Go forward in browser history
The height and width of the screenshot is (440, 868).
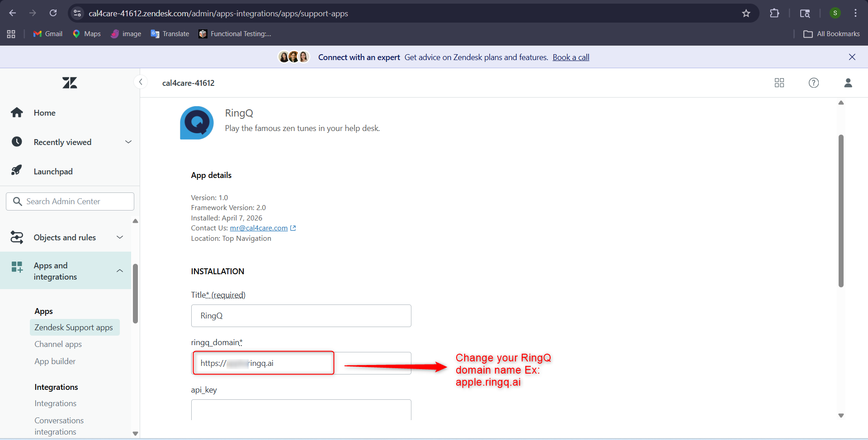point(33,13)
